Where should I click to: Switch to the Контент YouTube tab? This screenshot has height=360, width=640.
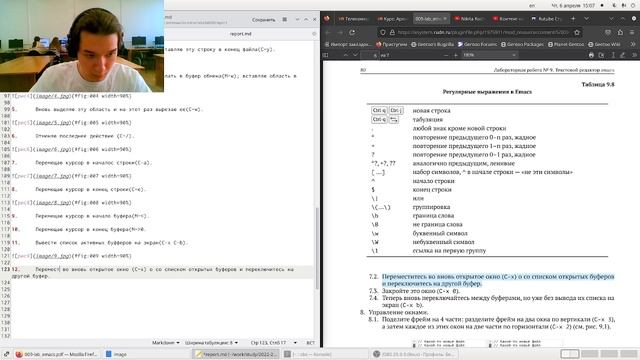[x=508, y=19]
